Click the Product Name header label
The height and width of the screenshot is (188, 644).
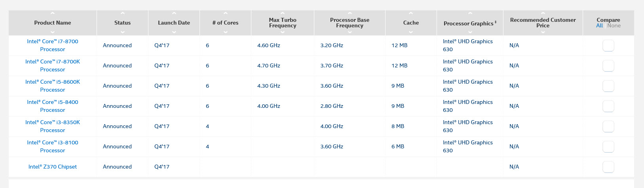pos(53,23)
